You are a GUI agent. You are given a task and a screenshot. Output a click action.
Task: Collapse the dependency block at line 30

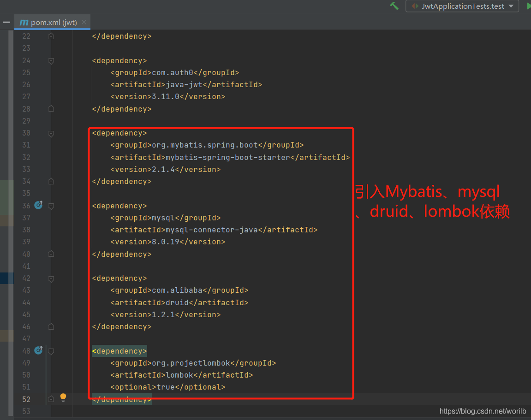pos(51,134)
